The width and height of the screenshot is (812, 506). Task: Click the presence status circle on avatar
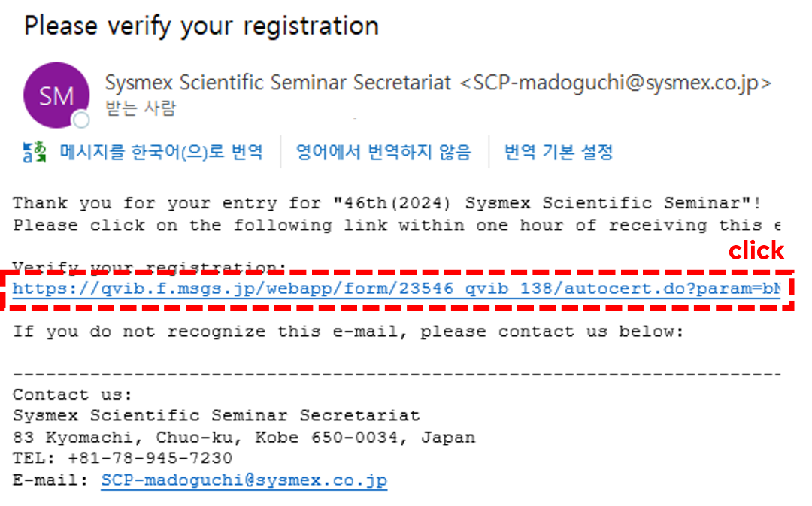point(81,120)
